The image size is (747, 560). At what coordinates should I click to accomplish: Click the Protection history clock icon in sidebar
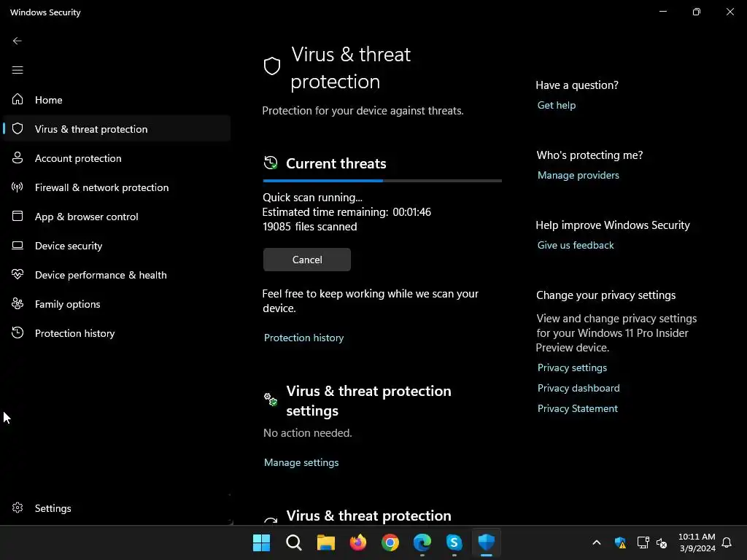coord(18,332)
